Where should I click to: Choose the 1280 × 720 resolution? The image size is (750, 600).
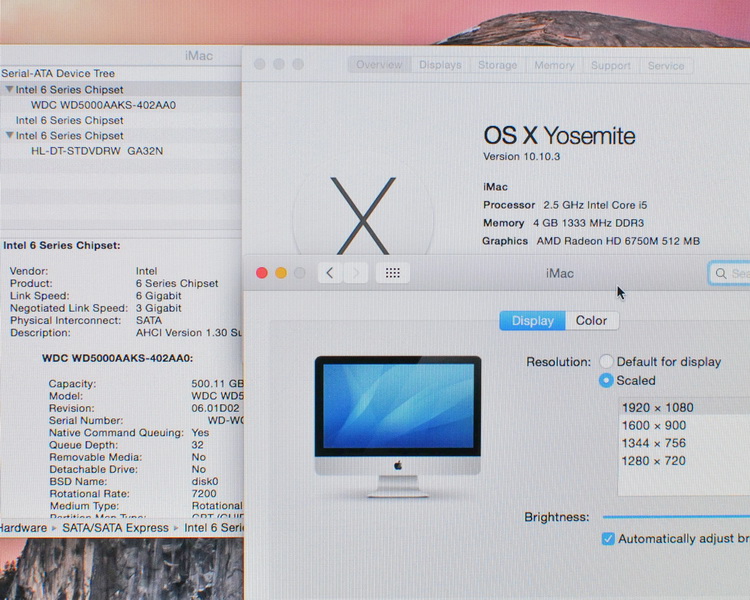684,461
